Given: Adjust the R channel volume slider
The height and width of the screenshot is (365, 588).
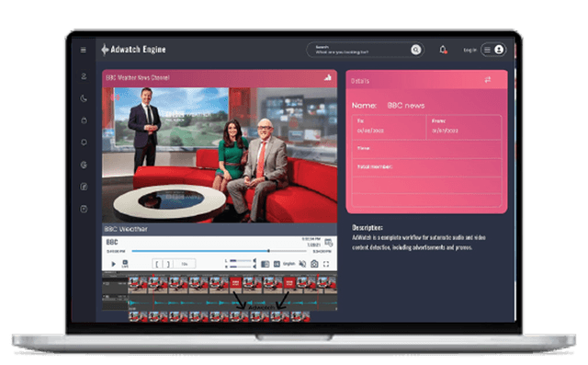Looking at the screenshot, I should pyautogui.click(x=242, y=267).
